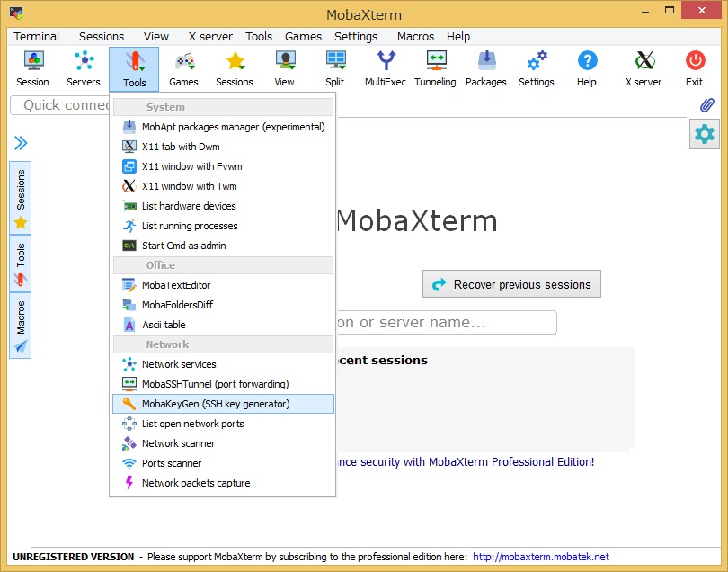Open the Session toolbar button

point(33,68)
